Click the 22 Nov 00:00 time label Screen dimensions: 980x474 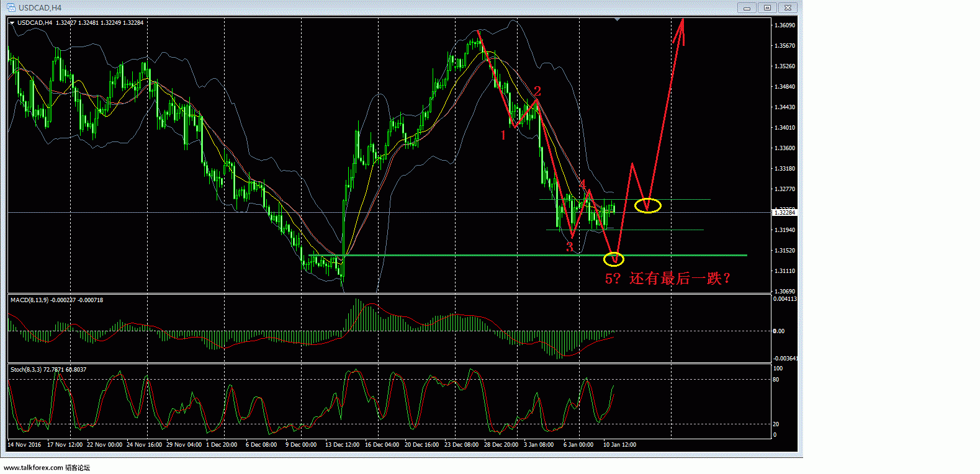[x=105, y=445]
